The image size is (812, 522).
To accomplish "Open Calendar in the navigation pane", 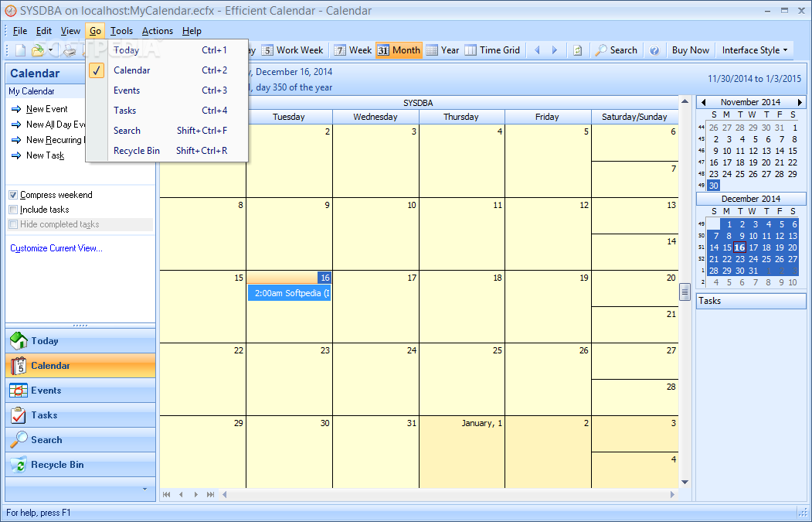I will pyautogui.click(x=80, y=366).
